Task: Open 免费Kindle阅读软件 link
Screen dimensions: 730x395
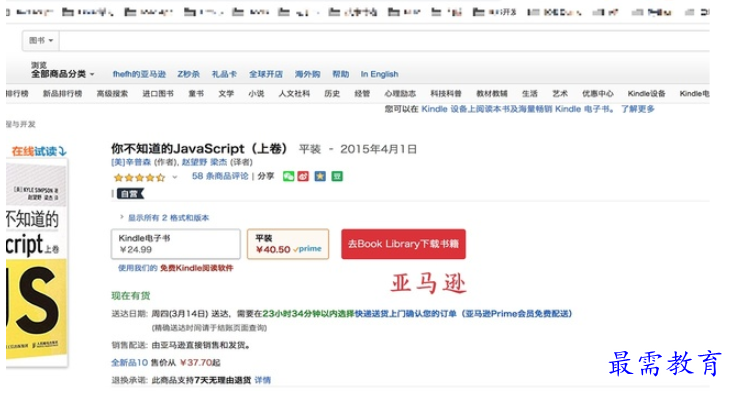Action: pyautogui.click(x=196, y=268)
